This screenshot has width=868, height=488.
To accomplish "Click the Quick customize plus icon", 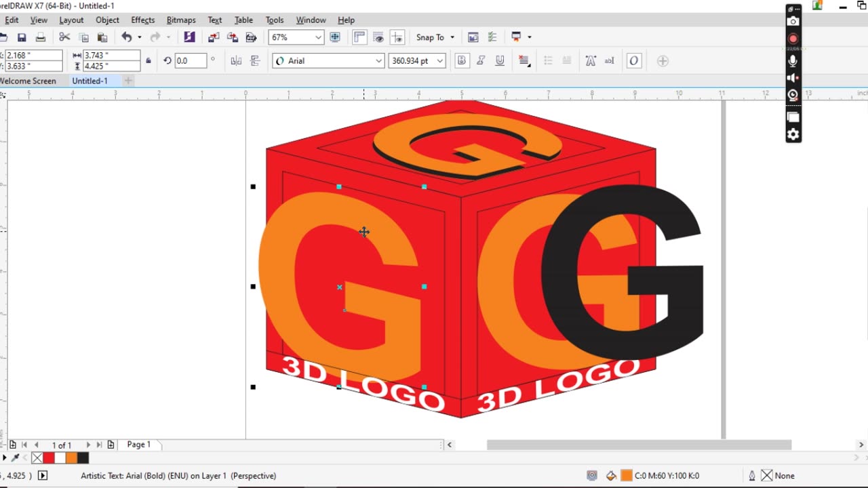I will pos(663,61).
